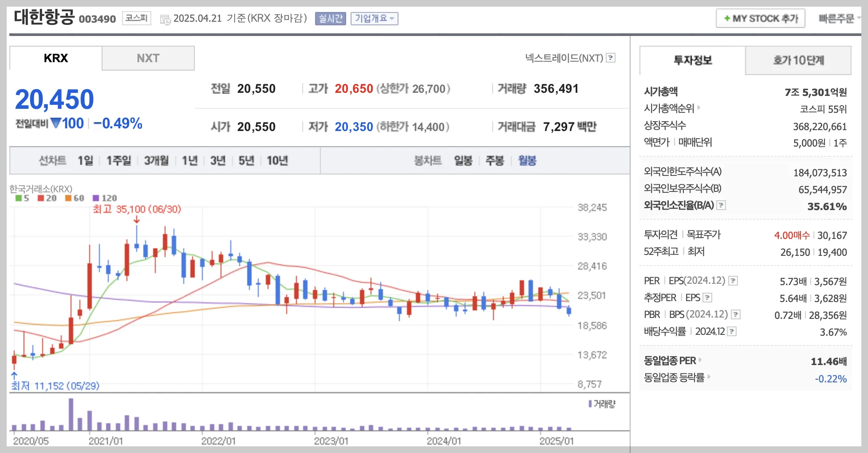868x453 pixels.
Task: Click help icon next to 배당수익률 2024.12
Action: pyautogui.click(x=732, y=331)
